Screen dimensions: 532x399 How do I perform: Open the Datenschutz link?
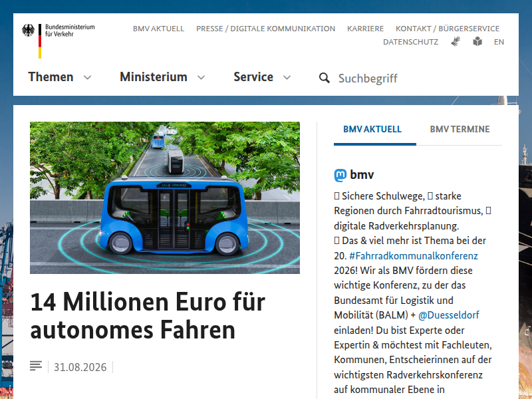pos(410,42)
